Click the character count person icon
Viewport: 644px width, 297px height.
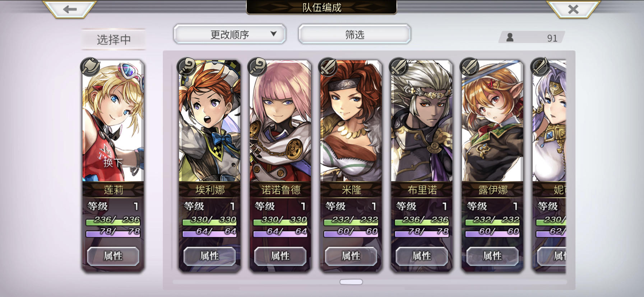[510, 37]
